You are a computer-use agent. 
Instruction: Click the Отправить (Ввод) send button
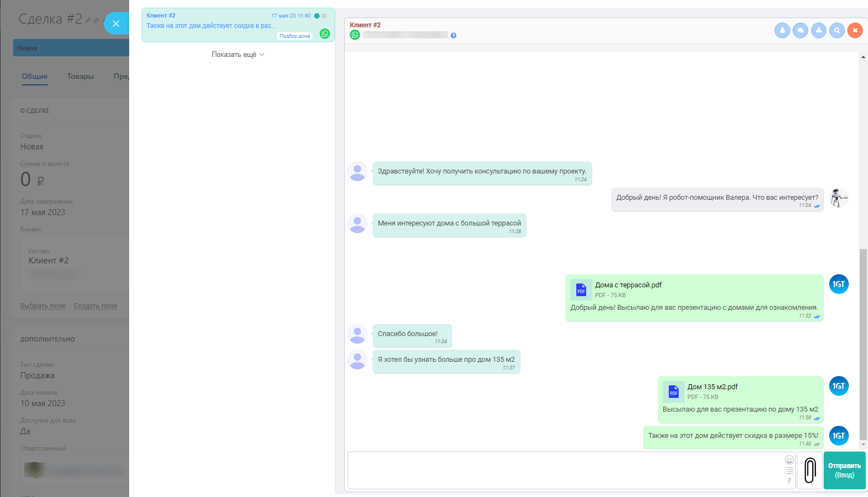tap(844, 470)
